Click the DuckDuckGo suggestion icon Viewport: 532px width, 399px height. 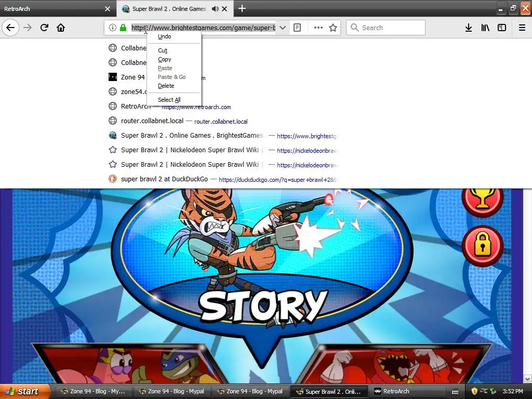(113, 179)
